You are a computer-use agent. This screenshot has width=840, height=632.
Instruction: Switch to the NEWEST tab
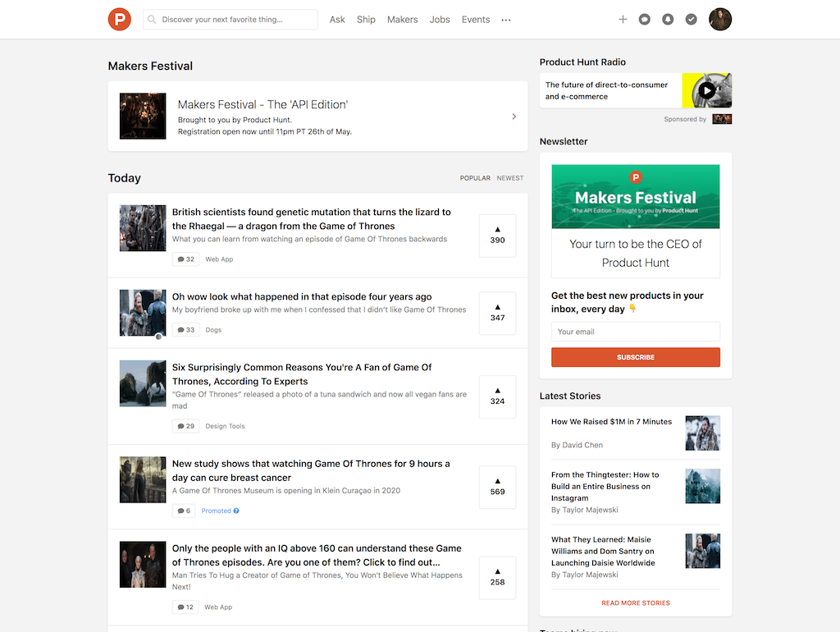point(510,177)
